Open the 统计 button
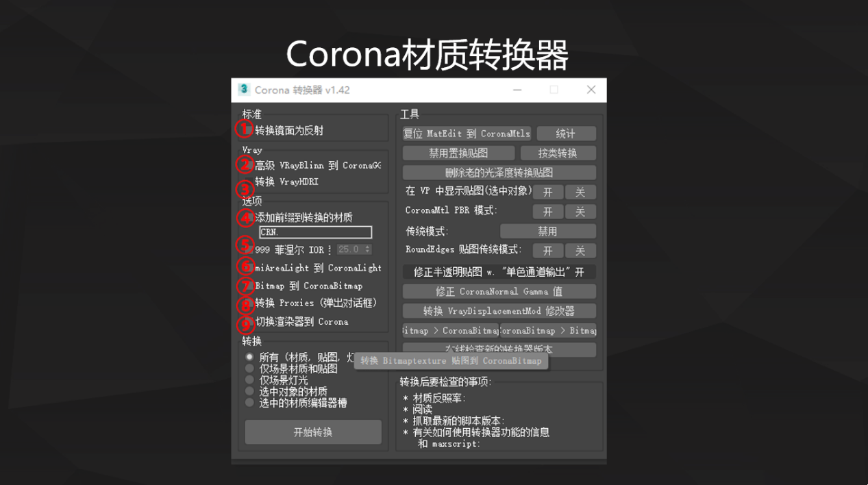This screenshot has height=485, width=868. click(566, 134)
